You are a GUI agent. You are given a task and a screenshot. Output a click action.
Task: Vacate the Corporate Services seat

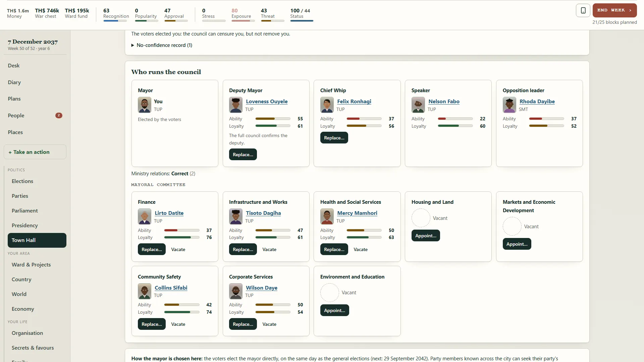click(x=269, y=324)
